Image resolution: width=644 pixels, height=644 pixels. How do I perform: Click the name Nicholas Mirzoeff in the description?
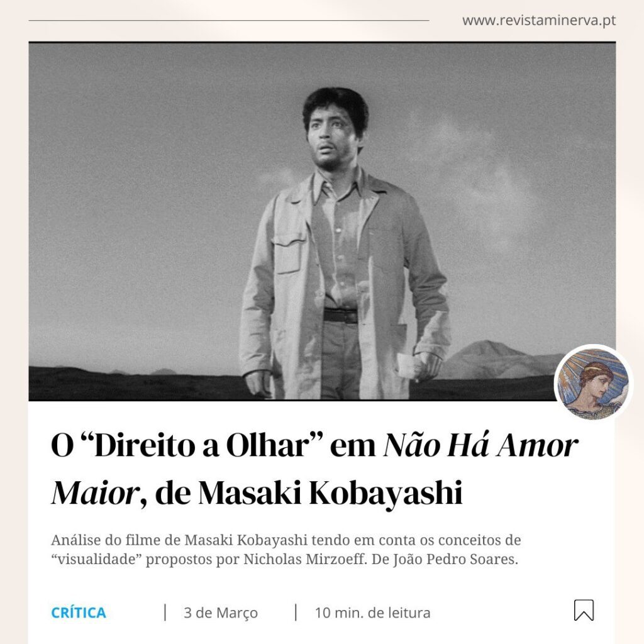305,559
